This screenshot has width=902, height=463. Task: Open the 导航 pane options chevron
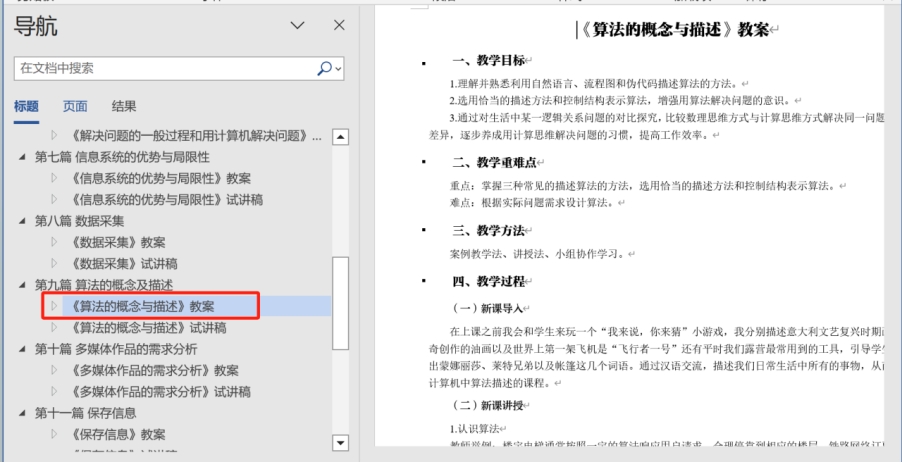[x=297, y=25]
